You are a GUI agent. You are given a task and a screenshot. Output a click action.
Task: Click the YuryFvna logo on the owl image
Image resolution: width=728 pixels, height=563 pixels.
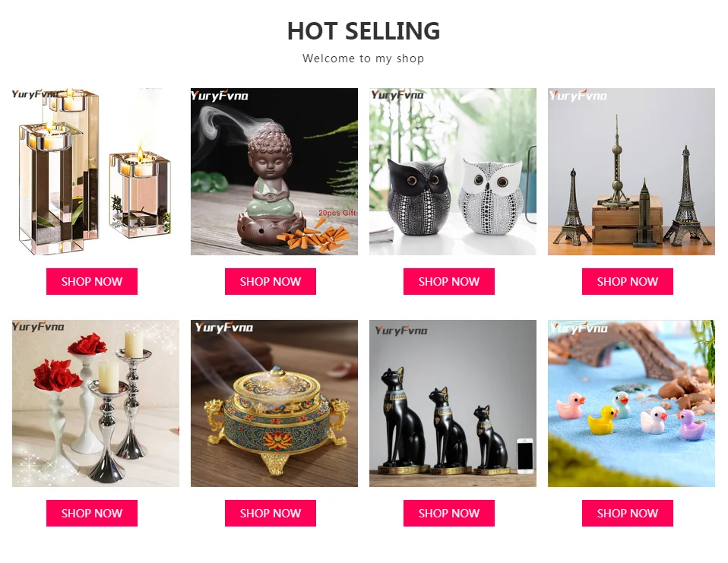coord(397,95)
